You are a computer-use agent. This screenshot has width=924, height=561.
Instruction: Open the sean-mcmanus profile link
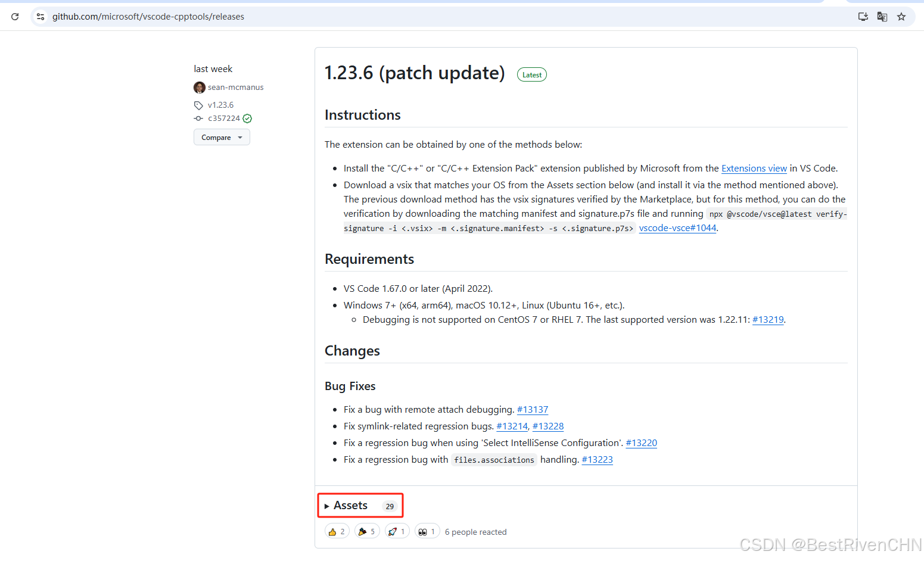(x=235, y=88)
